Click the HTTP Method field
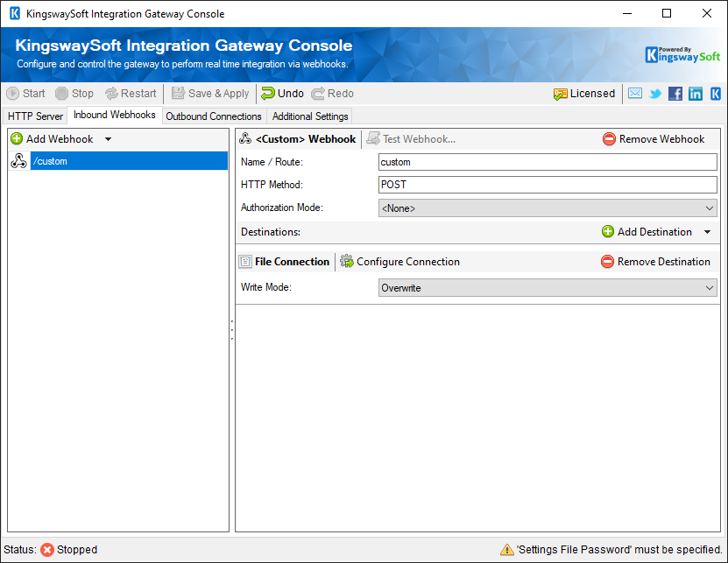Image resolution: width=728 pixels, height=563 pixels. [x=548, y=185]
